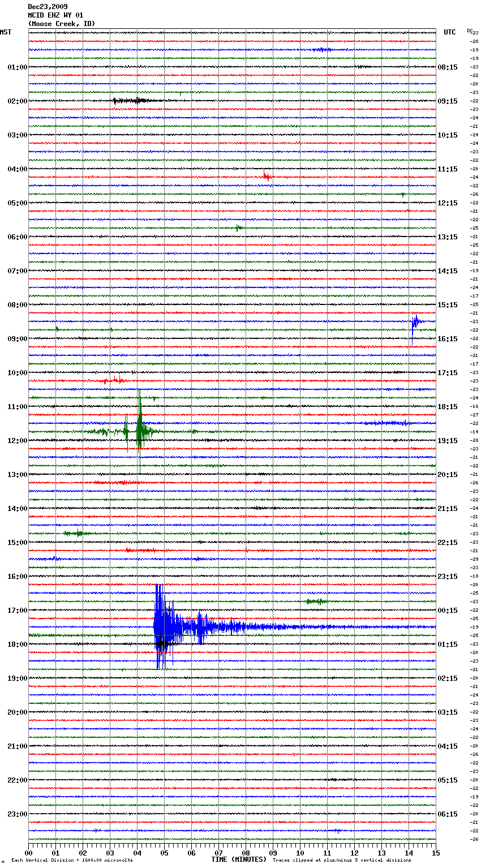Select the station code MCID EHZ WY 01

[55, 15]
